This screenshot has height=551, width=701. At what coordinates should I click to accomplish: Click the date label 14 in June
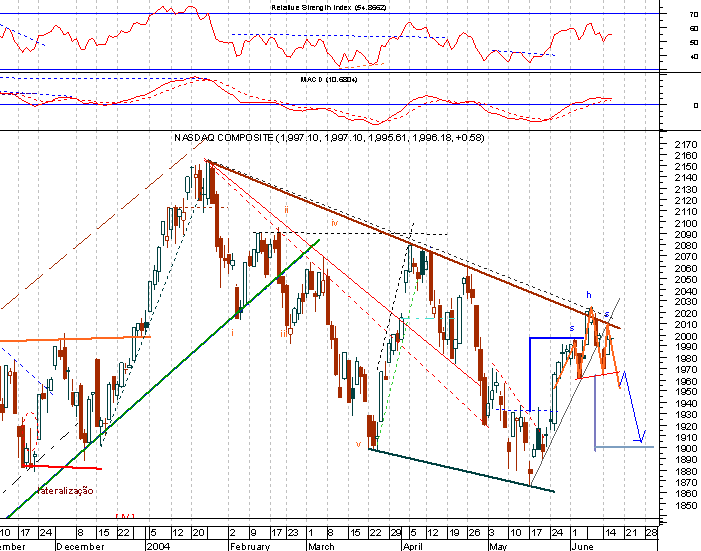(610, 533)
